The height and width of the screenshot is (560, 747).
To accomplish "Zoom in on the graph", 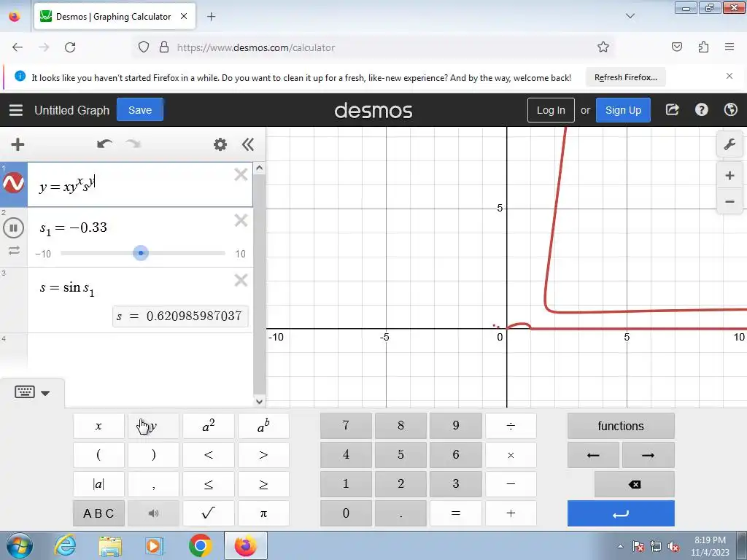I will click(729, 176).
